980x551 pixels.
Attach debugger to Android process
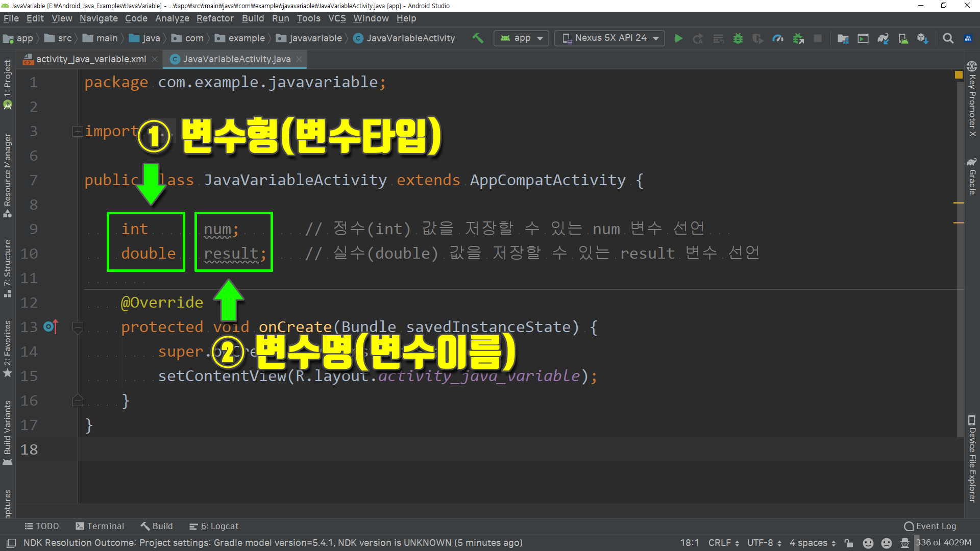[x=798, y=38]
